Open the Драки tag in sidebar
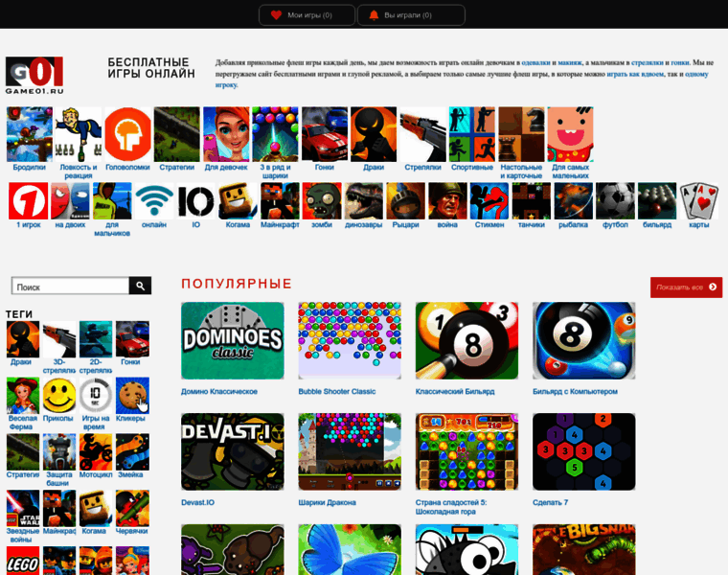This screenshot has width=728, height=575. click(x=23, y=339)
